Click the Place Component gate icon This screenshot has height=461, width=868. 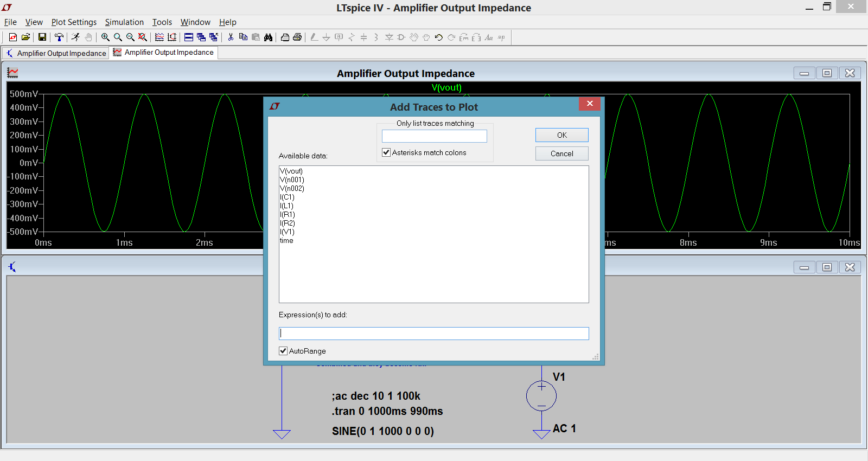401,37
